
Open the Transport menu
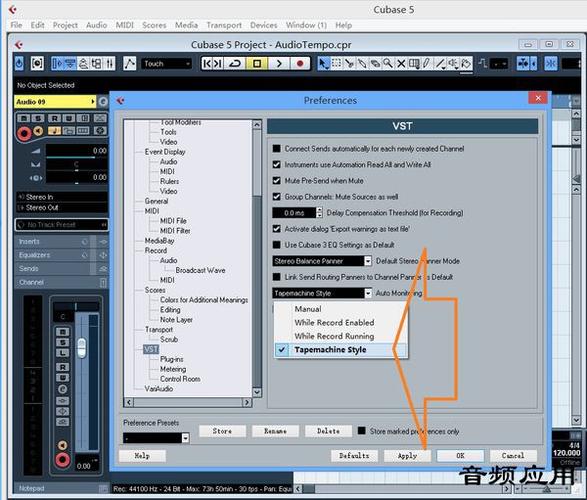click(x=224, y=25)
